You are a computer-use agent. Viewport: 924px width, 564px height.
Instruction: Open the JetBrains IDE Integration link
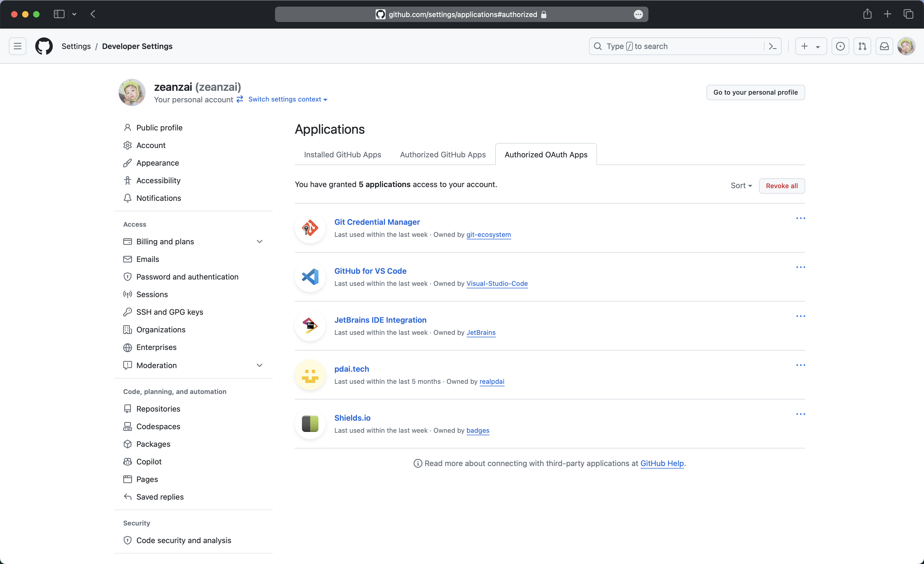click(x=380, y=320)
